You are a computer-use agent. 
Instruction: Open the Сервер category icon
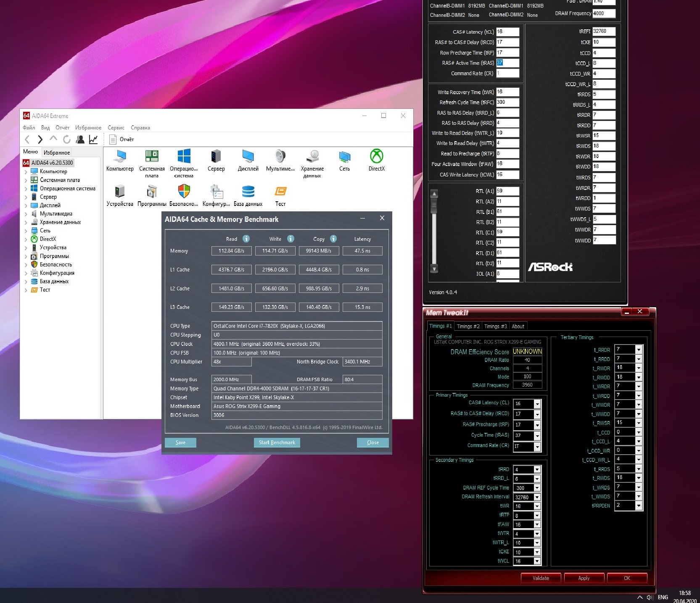[216, 157]
